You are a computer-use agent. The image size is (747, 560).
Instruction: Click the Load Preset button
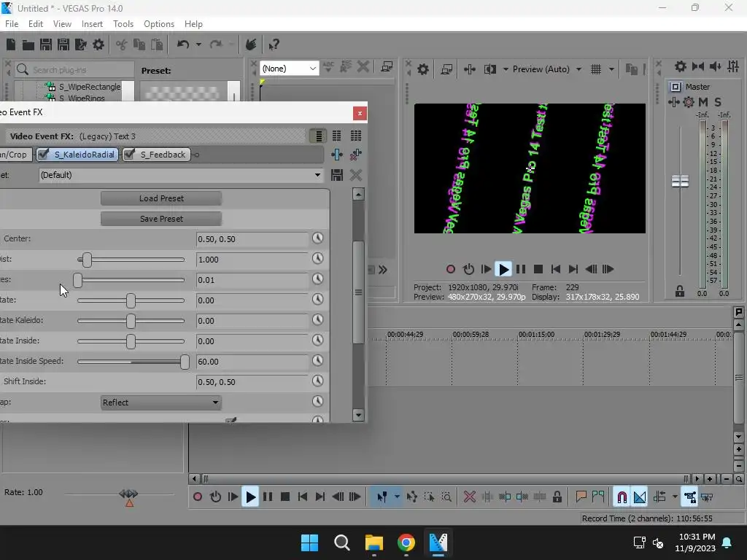tap(161, 198)
